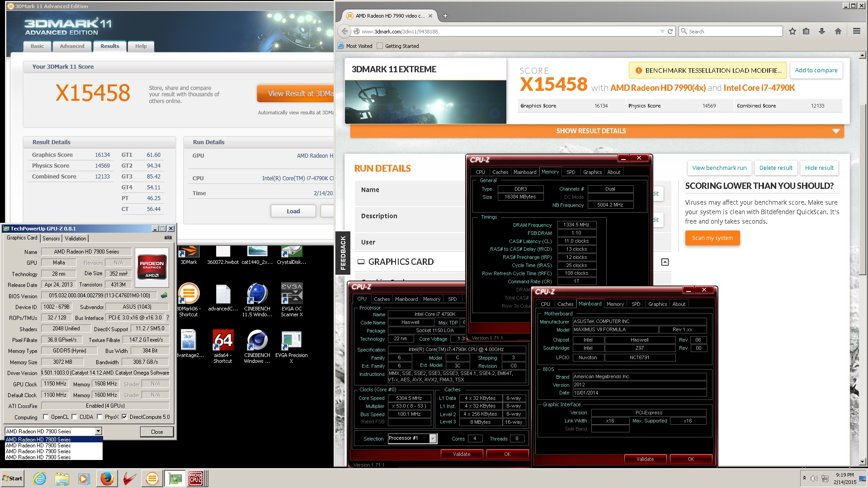Select the second AMD Radeon HD 7900 Series entry

[54, 446]
